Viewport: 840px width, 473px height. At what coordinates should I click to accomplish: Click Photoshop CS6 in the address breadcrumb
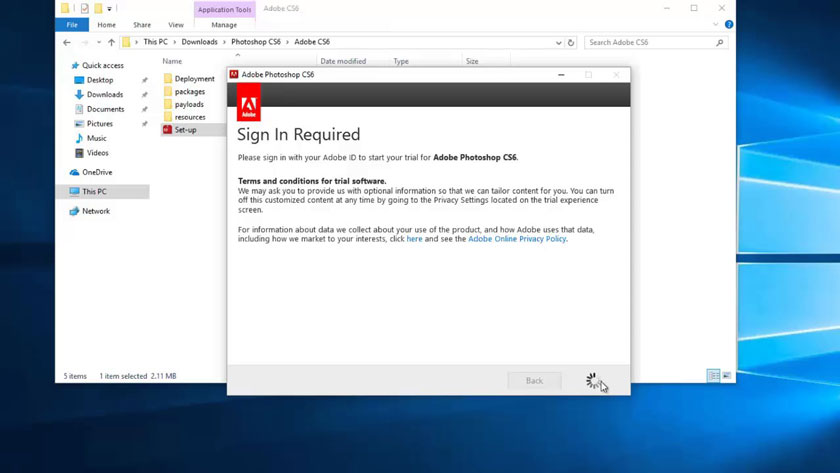tap(256, 42)
